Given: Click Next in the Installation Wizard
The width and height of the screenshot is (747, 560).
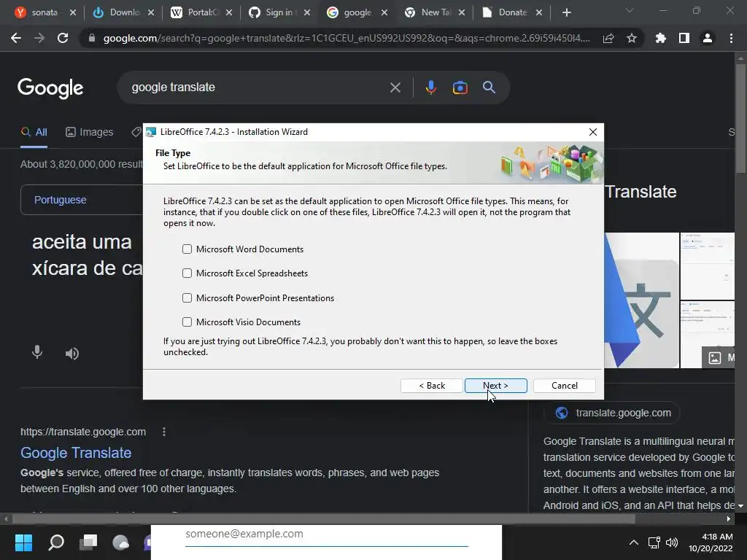Looking at the screenshot, I should tap(495, 386).
